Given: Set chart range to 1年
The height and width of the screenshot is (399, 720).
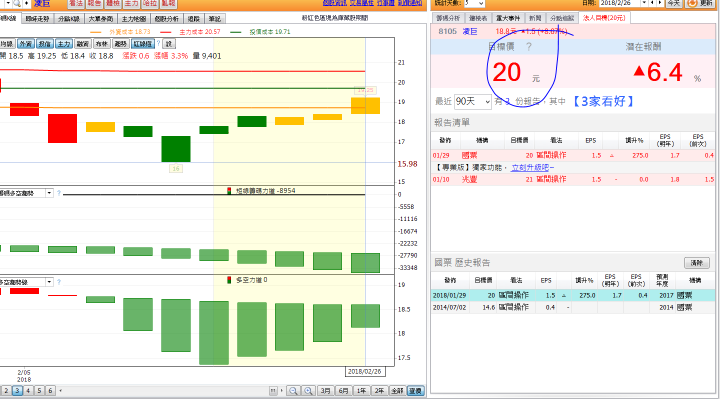Looking at the screenshot, I should coord(362,391).
